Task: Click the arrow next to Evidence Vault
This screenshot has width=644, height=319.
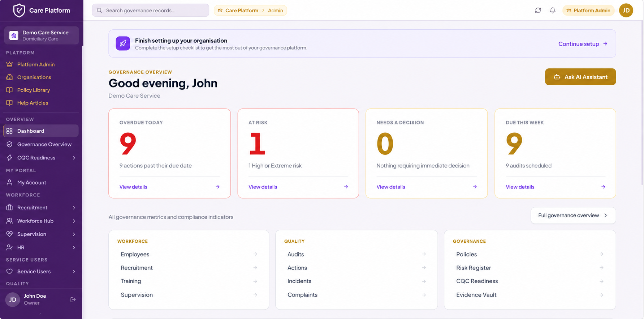Action: (x=601, y=295)
